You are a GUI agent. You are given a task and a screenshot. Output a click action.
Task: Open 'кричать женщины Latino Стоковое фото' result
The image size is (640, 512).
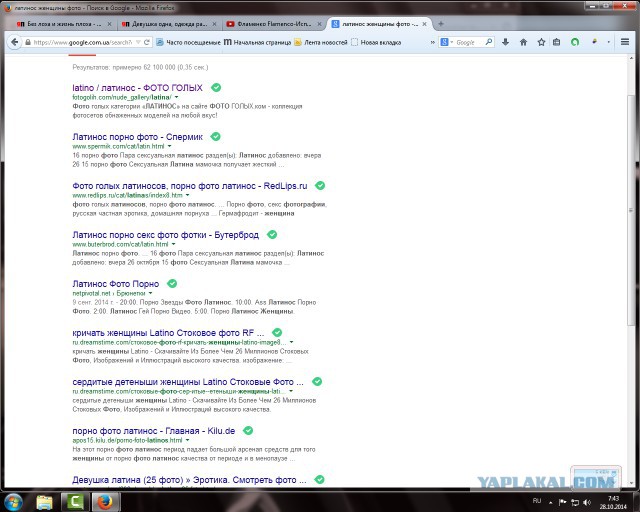(168, 333)
